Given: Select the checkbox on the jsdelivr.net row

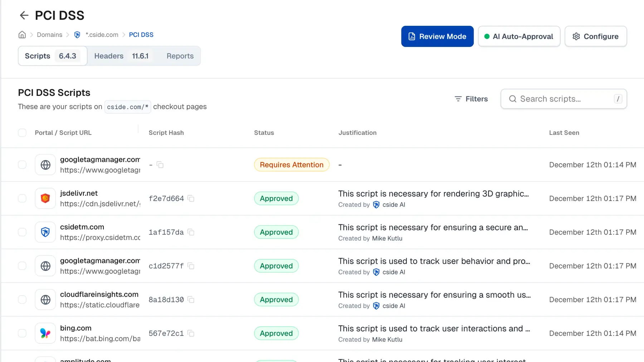Looking at the screenshot, I should click(x=22, y=198).
